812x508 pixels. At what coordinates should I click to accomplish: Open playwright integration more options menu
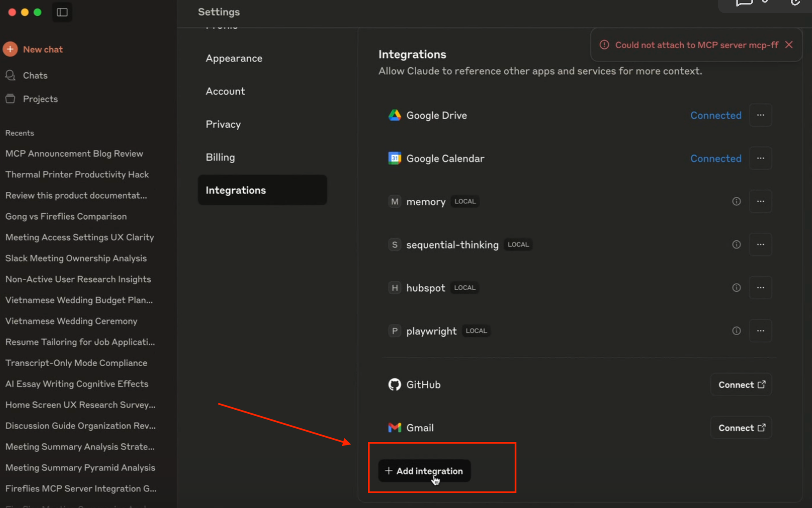760,331
